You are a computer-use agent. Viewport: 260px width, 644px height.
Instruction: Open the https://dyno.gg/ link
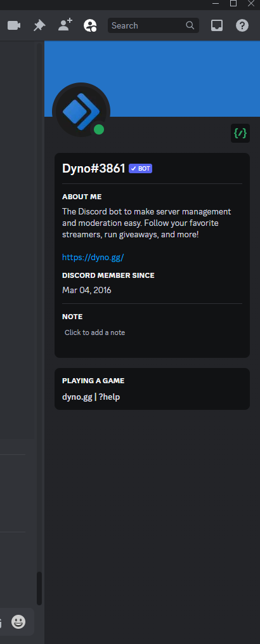[x=93, y=258]
